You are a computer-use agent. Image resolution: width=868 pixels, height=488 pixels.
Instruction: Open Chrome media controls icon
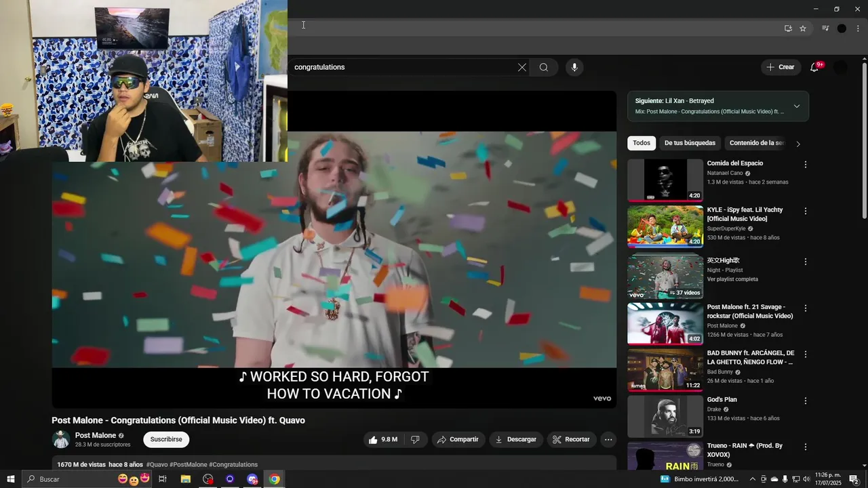(x=825, y=28)
